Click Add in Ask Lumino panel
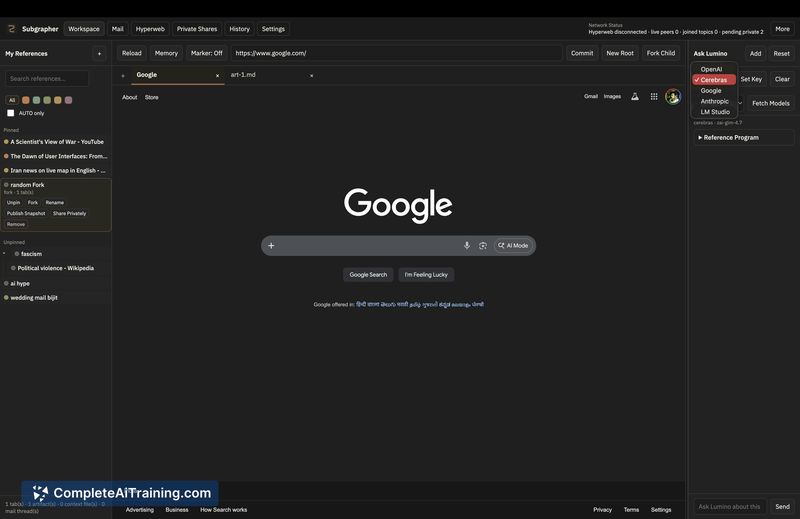This screenshot has width=800, height=519. [x=756, y=54]
